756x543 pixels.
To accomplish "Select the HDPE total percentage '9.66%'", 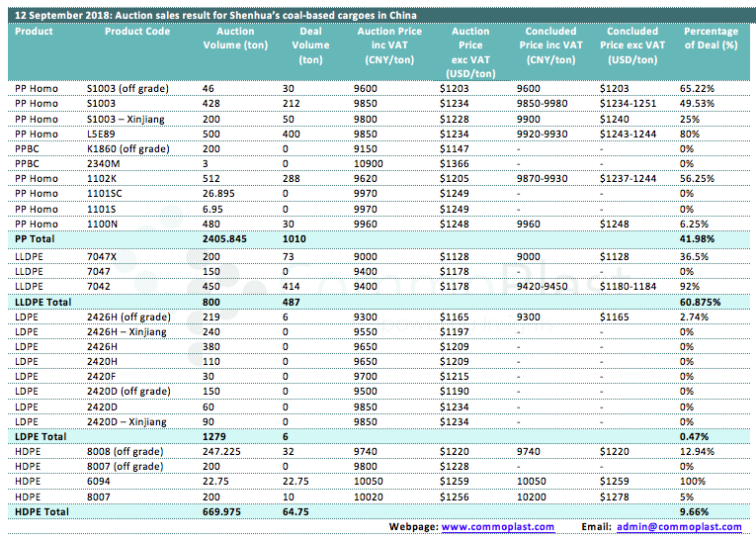I will click(x=695, y=511).
